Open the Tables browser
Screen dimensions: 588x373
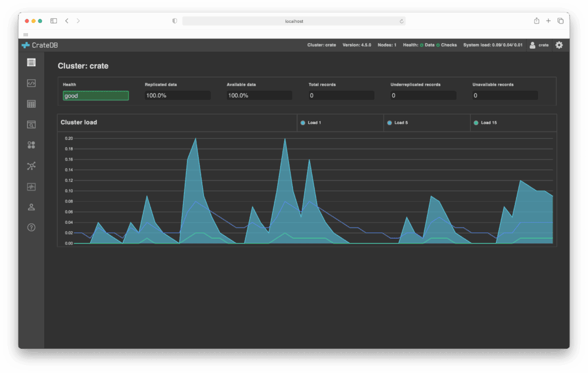[31, 104]
